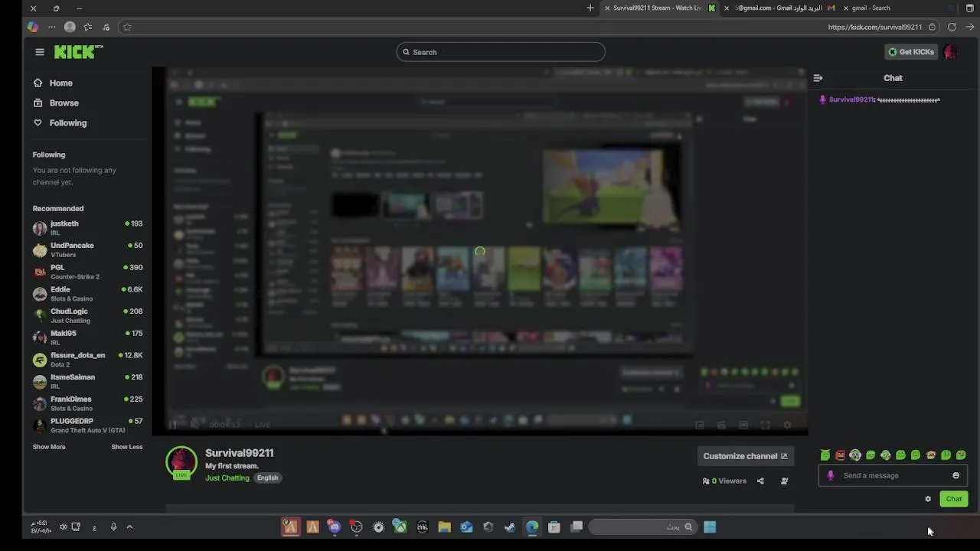This screenshot has height=551, width=980.
Task: Click the Home icon in sidebar
Action: click(x=38, y=83)
